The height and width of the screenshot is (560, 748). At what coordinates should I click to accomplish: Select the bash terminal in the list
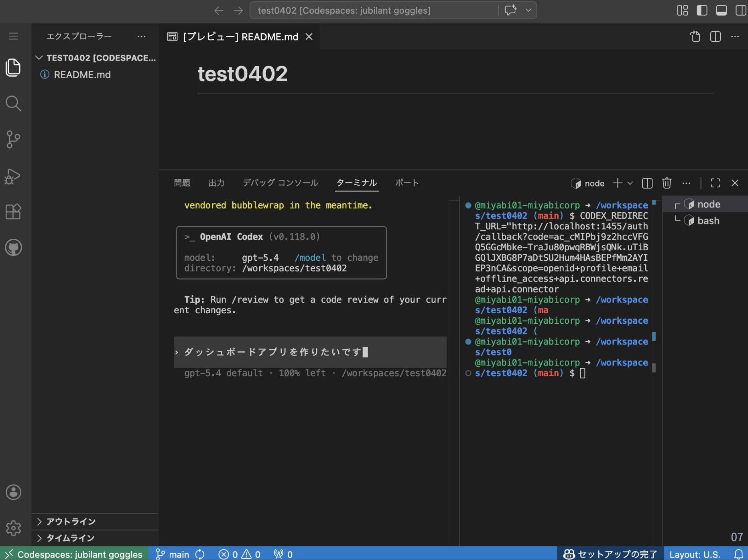[705, 221]
